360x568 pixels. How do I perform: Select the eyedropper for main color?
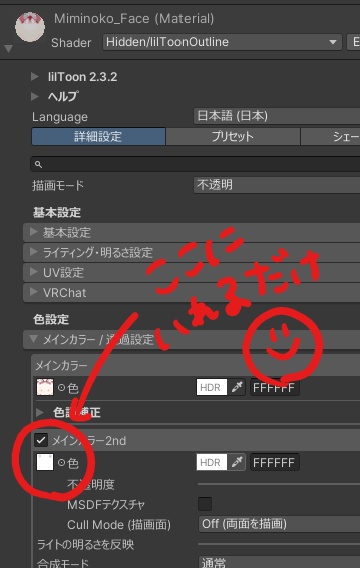click(x=237, y=388)
